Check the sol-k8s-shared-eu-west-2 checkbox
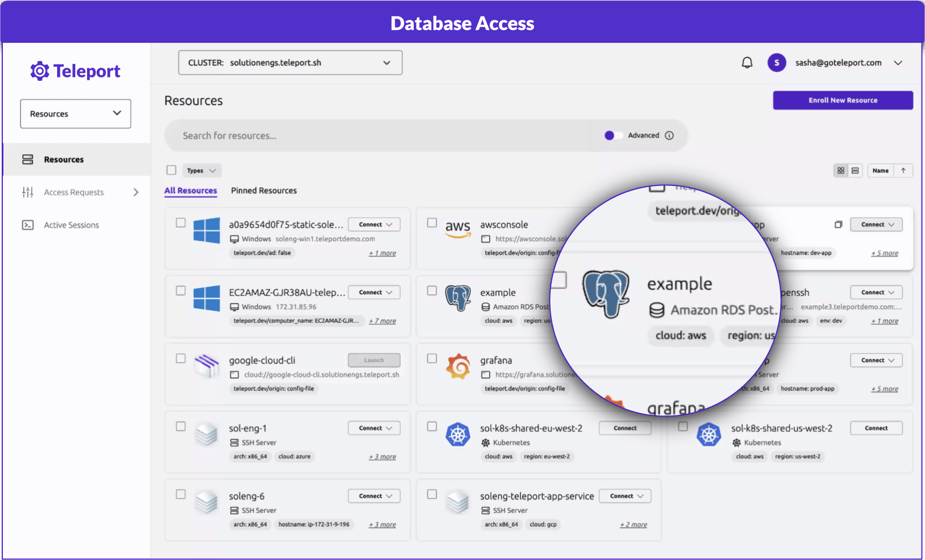The width and height of the screenshot is (925, 560). 432,426
